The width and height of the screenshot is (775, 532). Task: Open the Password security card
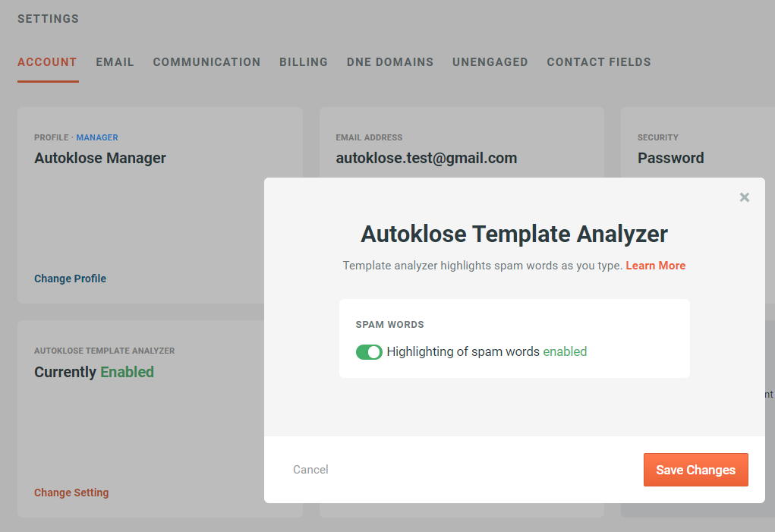(x=671, y=158)
